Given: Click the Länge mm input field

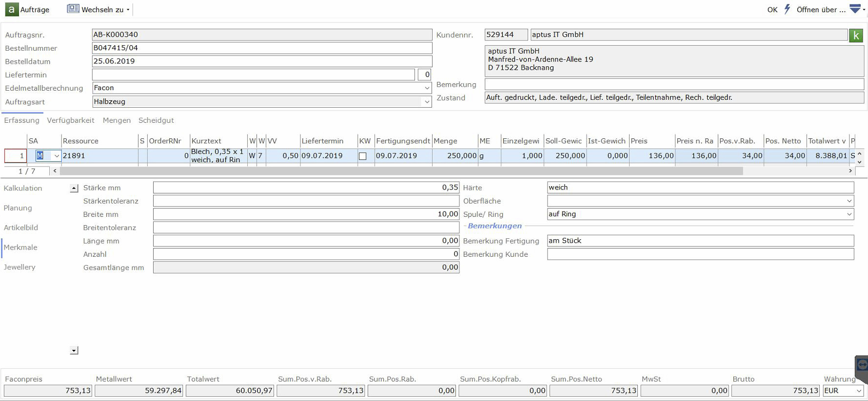Looking at the screenshot, I should [x=306, y=241].
